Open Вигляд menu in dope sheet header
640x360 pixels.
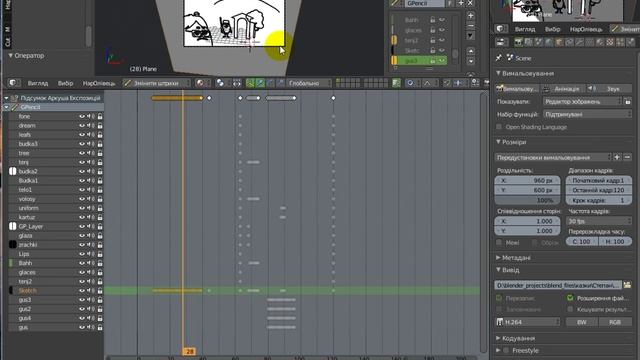(38, 83)
